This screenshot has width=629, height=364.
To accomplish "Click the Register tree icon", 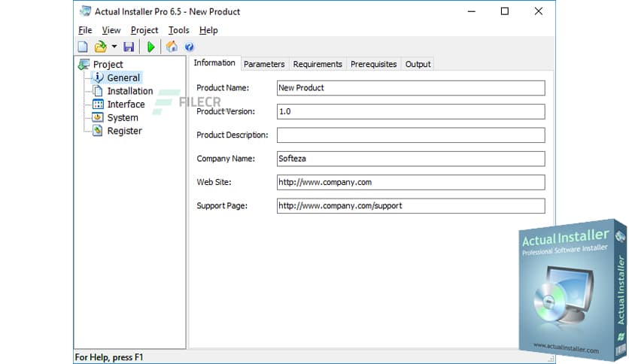I will 98,131.
